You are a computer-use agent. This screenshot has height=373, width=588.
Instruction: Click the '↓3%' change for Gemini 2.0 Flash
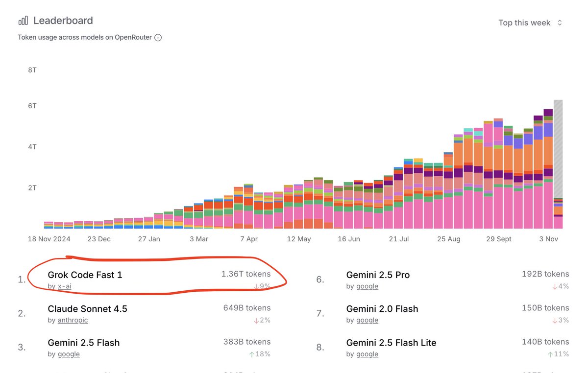click(561, 320)
